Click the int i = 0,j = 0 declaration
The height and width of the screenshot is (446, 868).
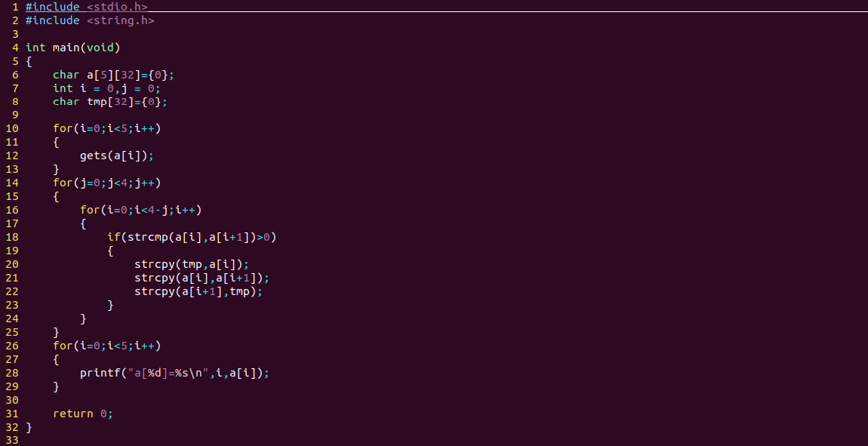106,88
